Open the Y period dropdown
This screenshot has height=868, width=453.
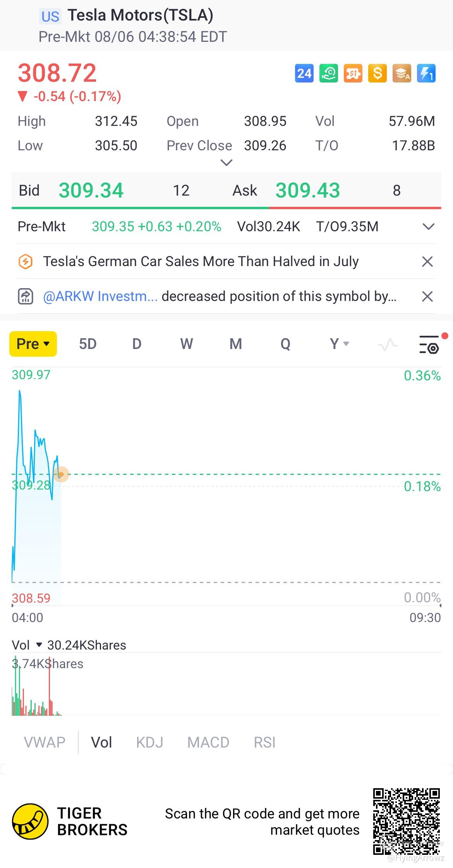339,344
